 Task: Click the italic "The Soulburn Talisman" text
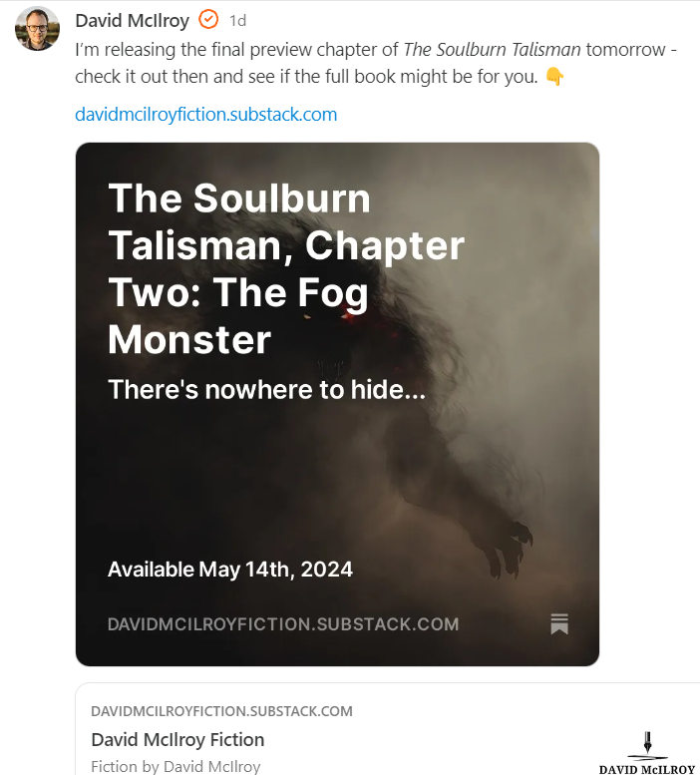point(492,49)
